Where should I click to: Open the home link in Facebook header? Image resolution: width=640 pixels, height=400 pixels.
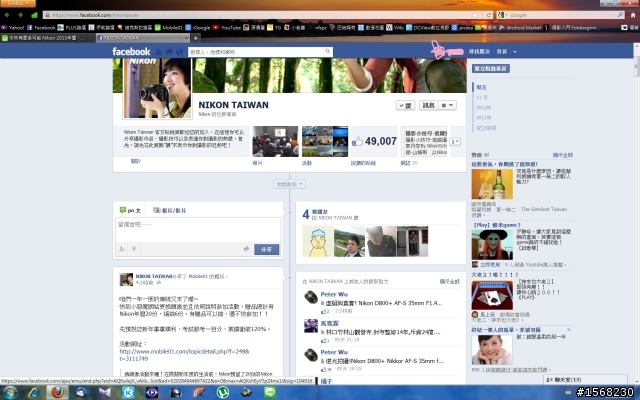(502, 51)
